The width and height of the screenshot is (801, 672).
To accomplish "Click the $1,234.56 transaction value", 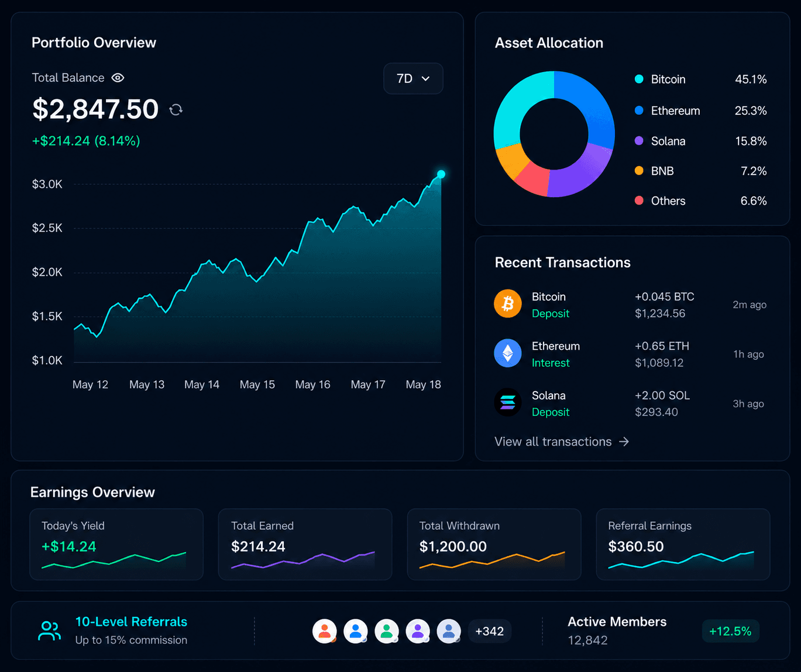I will [x=660, y=313].
